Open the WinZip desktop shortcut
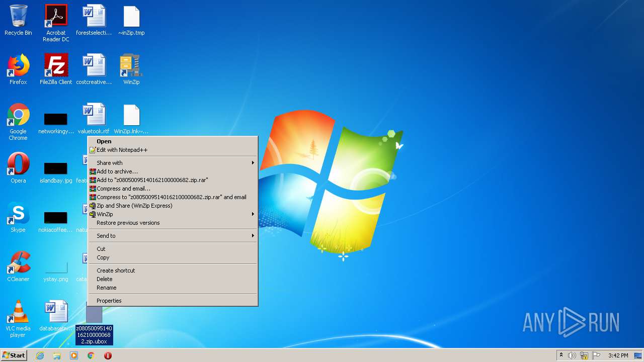This screenshot has height=362, width=644. click(131, 69)
